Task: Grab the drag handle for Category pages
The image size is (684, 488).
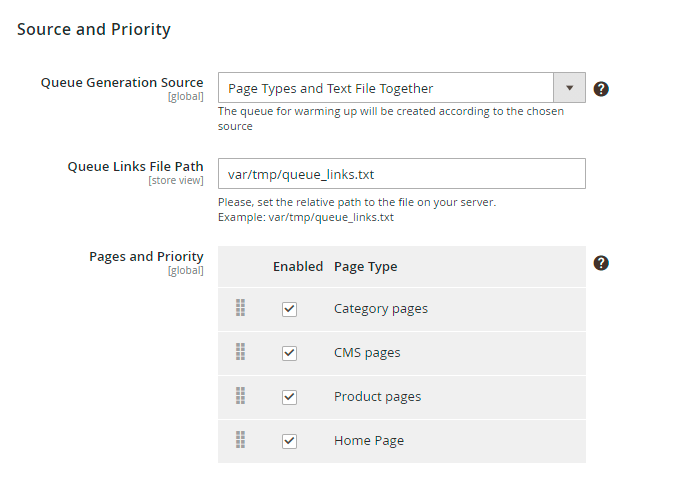Action: pyautogui.click(x=240, y=308)
